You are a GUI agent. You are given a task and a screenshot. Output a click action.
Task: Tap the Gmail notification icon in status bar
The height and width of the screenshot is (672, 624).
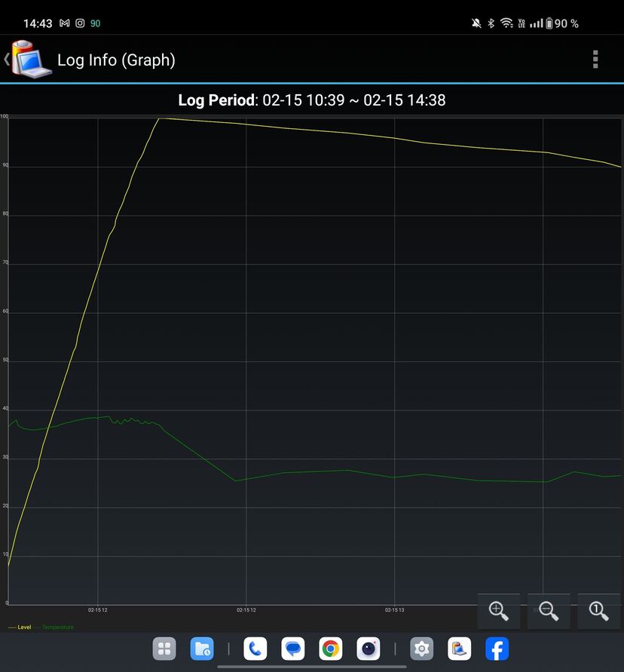coord(64,23)
